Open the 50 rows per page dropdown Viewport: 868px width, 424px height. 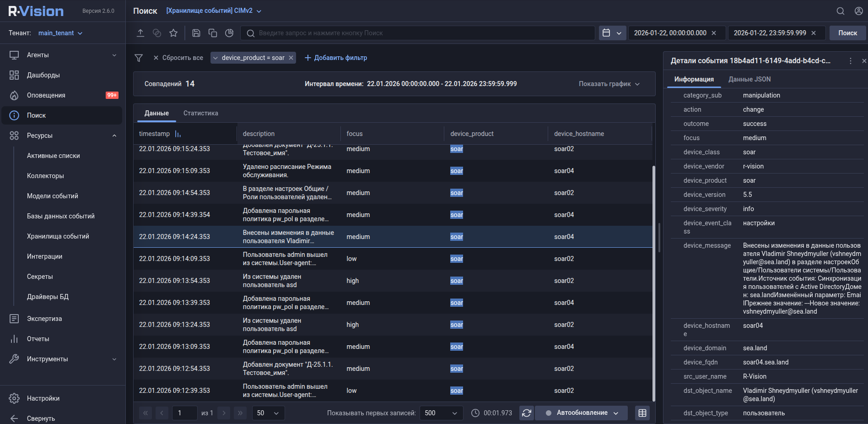268,413
